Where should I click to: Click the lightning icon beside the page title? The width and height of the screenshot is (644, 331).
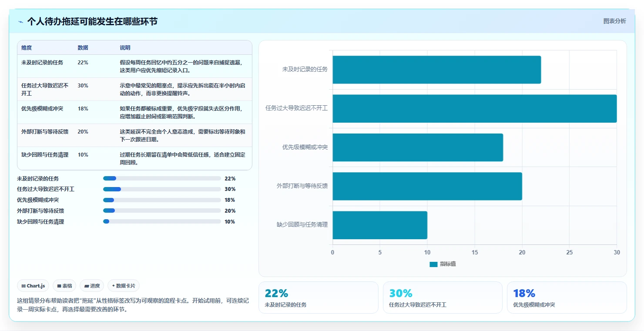(20, 22)
